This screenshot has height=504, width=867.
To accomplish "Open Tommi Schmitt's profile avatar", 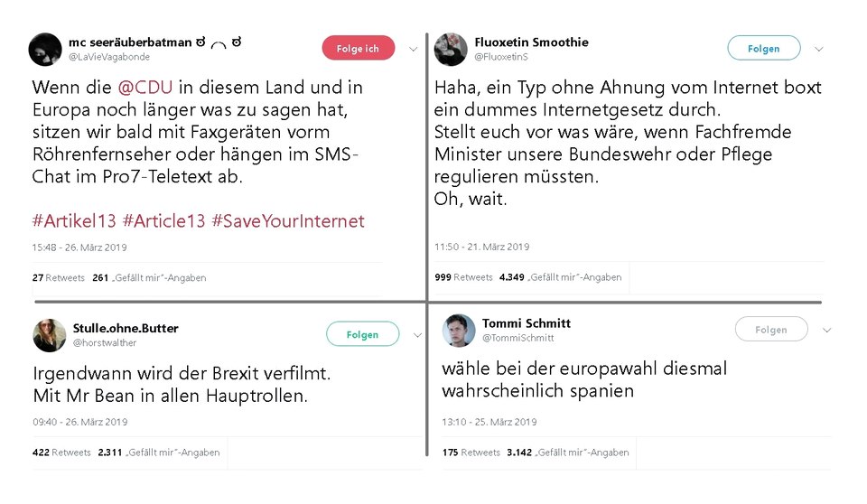I will [x=459, y=331].
